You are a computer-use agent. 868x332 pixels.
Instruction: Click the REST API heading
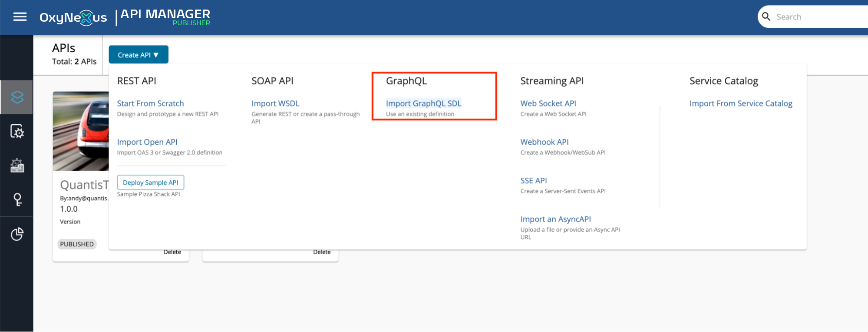coord(137,81)
